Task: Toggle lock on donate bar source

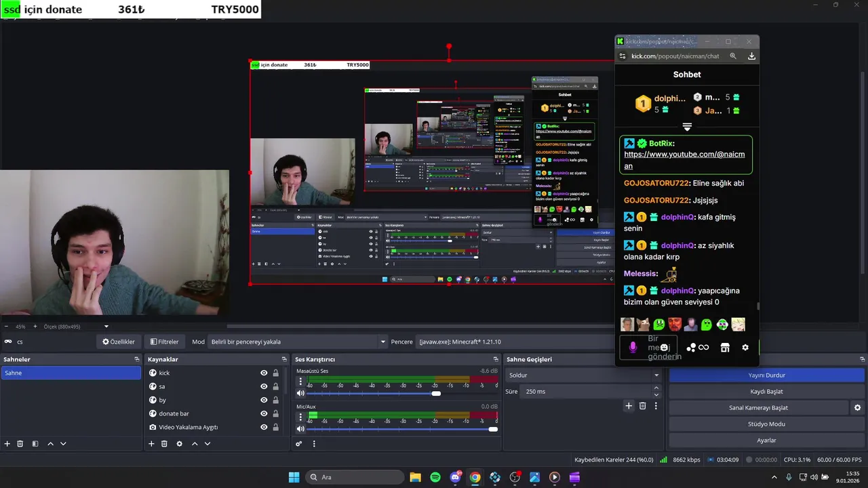Action: tap(275, 413)
